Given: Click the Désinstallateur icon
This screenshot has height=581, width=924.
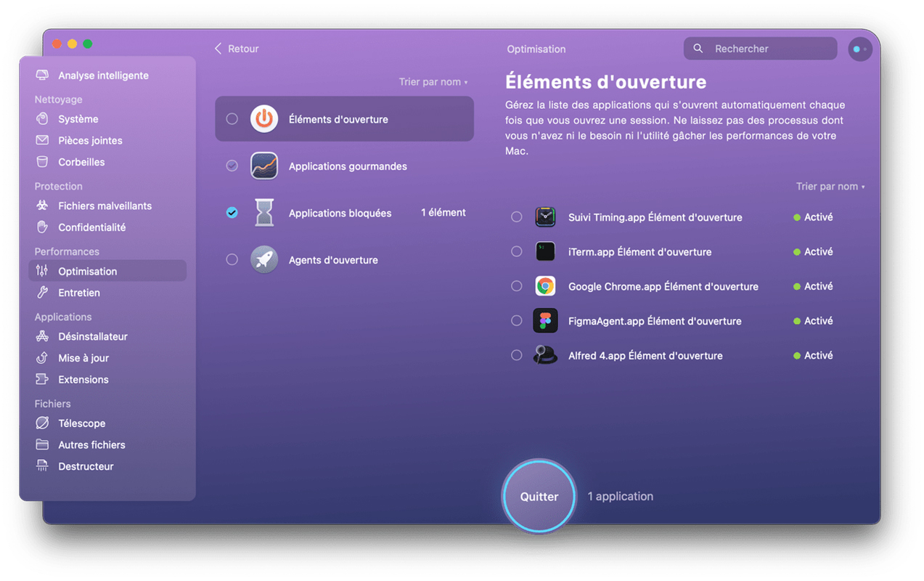Looking at the screenshot, I should pyautogui.click(x=42, y=336).
